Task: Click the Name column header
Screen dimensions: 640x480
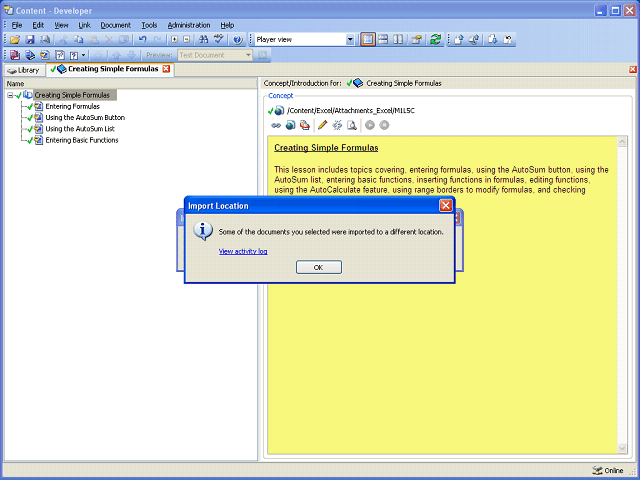Action: 131,84
